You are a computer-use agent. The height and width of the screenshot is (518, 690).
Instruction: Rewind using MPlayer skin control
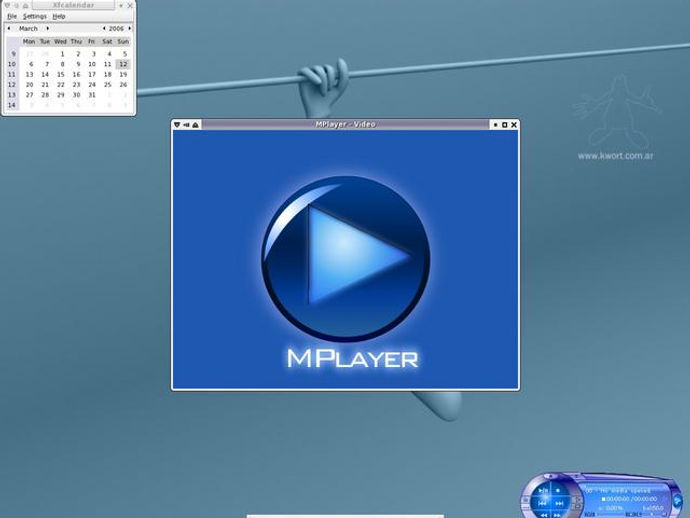544,514
